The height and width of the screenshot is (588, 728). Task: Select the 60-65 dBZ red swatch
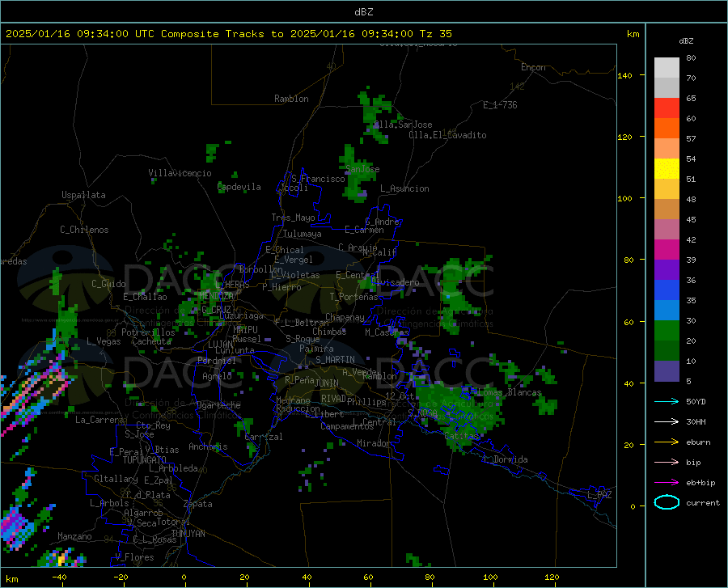pyautogui.click(x=667, y=108)
